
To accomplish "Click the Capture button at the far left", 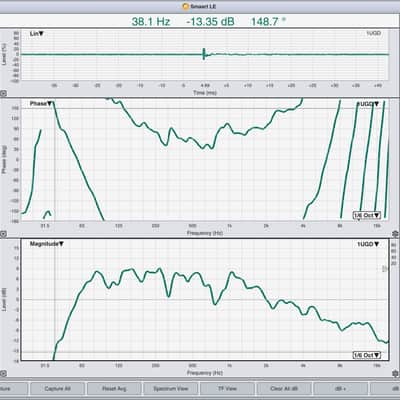I will coord(13,389).
